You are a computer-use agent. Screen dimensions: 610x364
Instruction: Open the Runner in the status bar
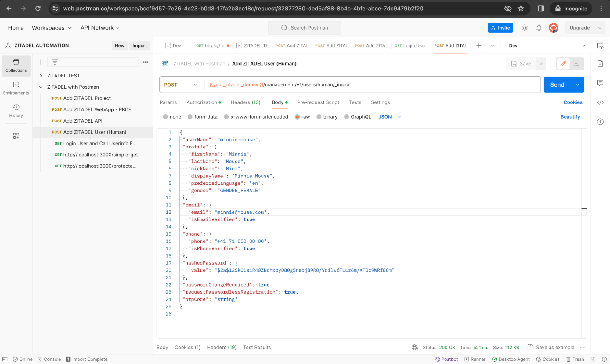coord(475,359)
